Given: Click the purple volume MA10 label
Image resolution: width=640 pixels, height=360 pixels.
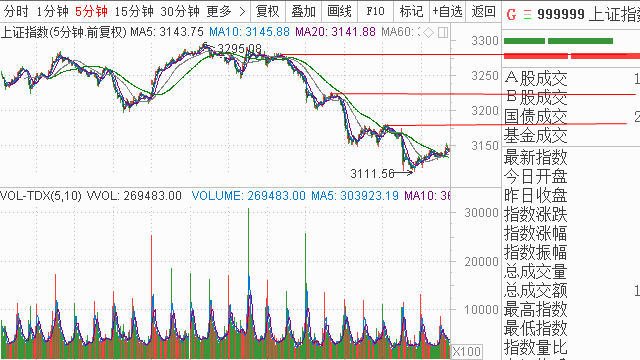Looking at the screenshot, I should coord(427,196).
